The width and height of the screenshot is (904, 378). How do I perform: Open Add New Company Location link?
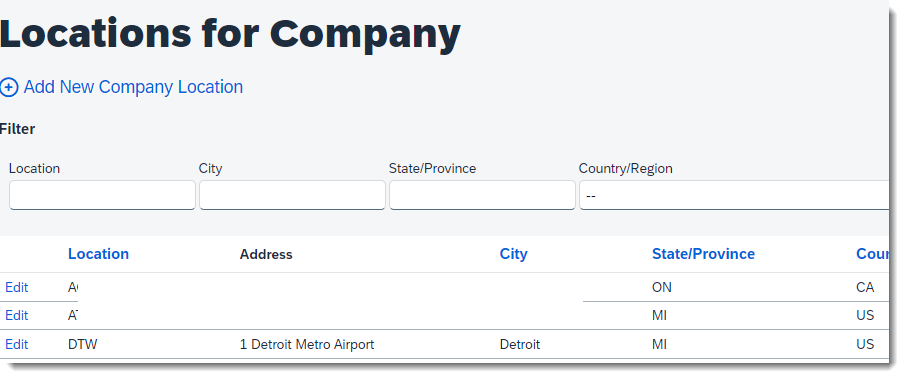(133, 87)
